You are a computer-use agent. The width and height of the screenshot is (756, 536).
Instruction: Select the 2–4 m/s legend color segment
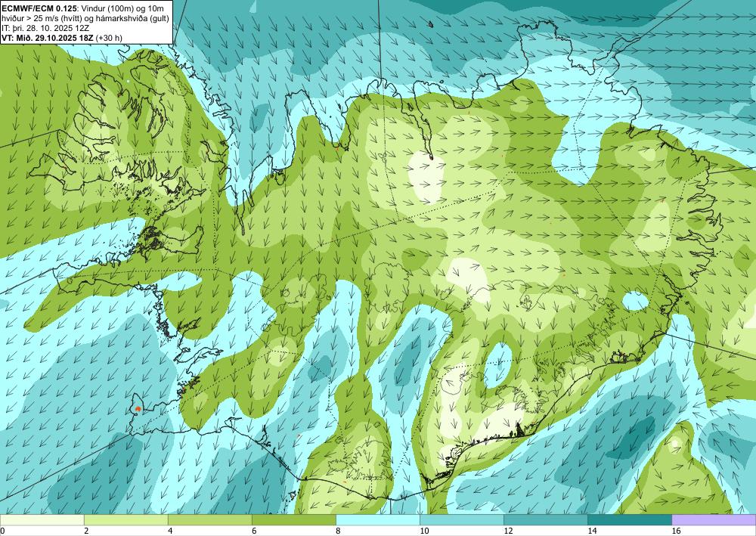point(125,520)
